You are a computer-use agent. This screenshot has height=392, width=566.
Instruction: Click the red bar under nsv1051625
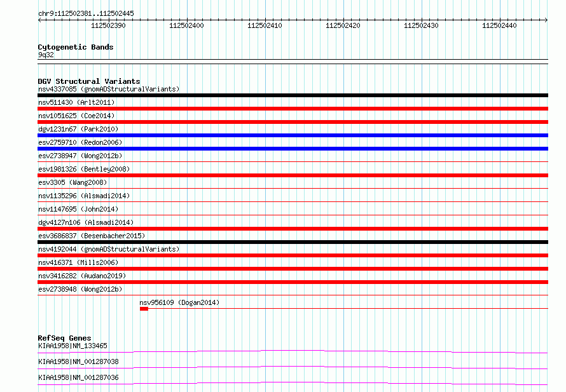[x=293, y=122]
